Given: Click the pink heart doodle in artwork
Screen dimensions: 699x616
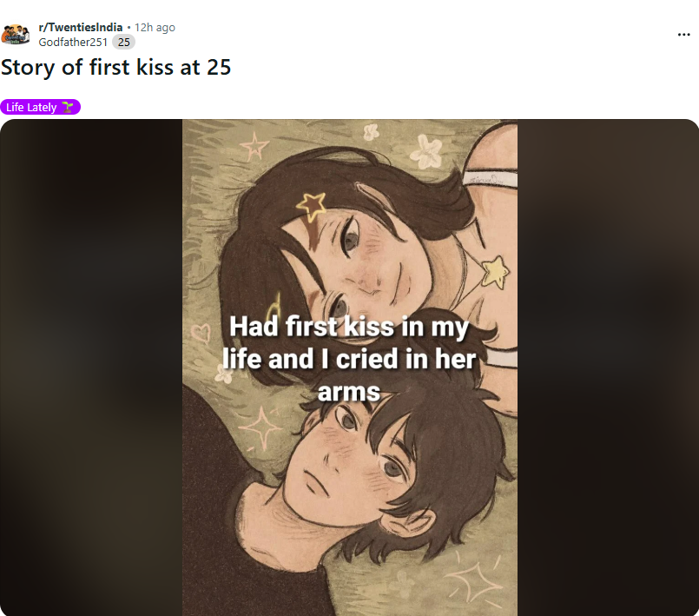Looking at the screenshot, I should [201, 333].
